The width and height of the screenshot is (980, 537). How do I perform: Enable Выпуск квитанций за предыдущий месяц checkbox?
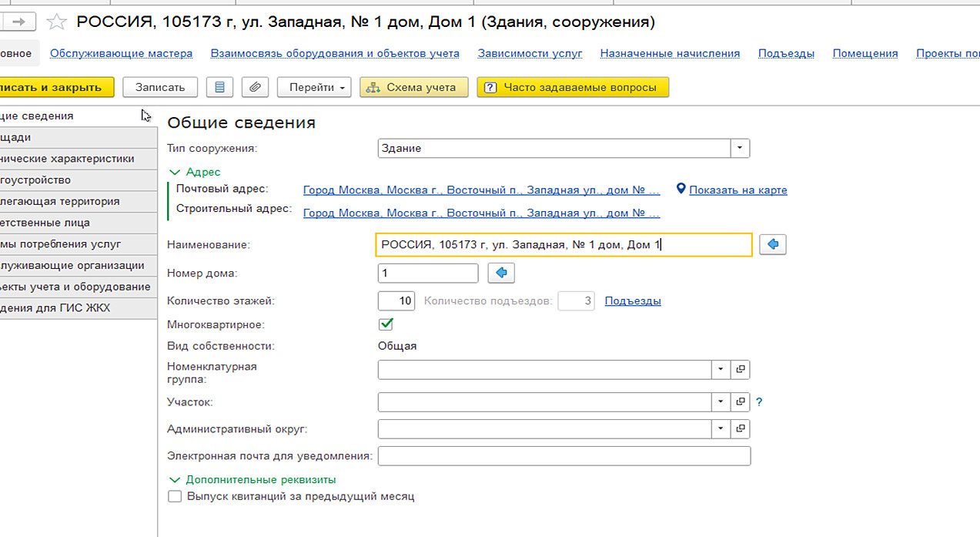pos(175,497)
